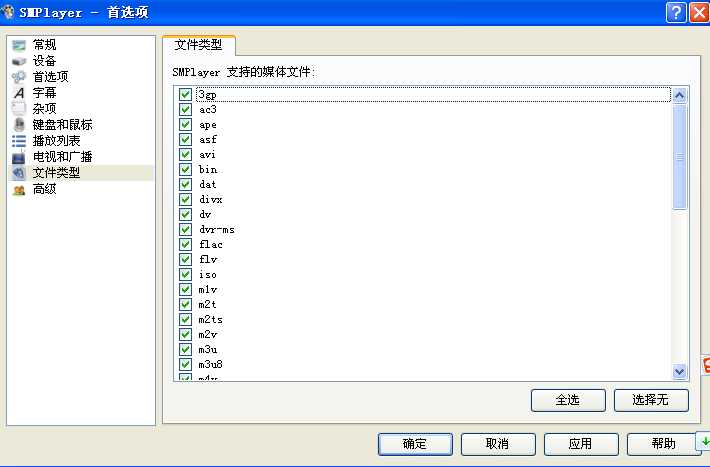This screenshot has height=467, width=710.
Task: Open the 播放列表 playlist icon
Action: (x=19, y=141)
